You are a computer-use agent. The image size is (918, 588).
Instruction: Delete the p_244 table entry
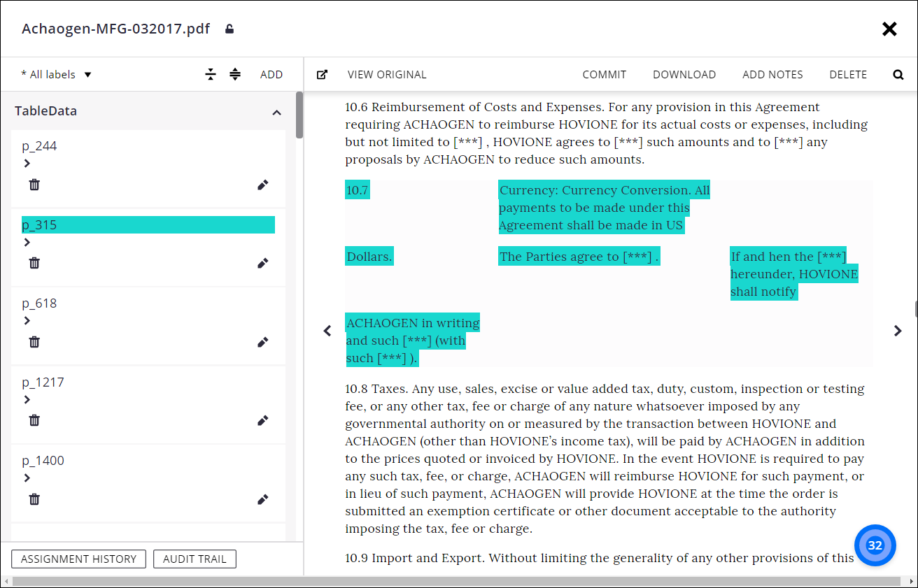click(x=34, y=184)
